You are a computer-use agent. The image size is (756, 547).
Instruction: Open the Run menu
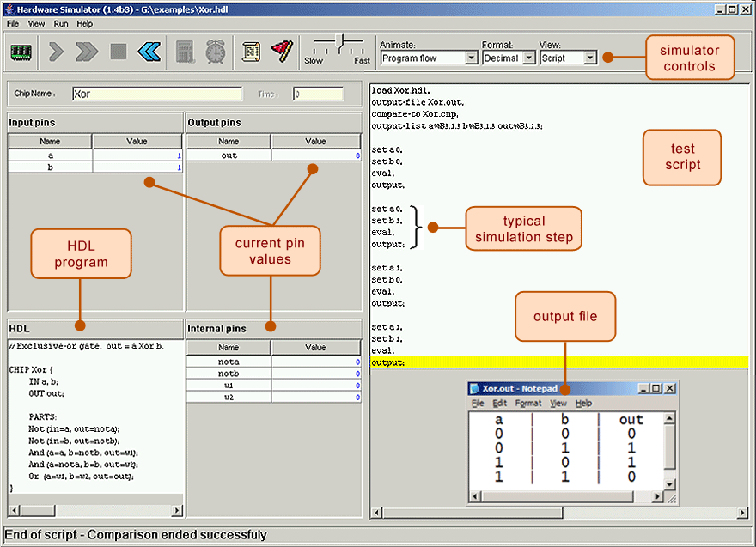(x=61, y=24)
